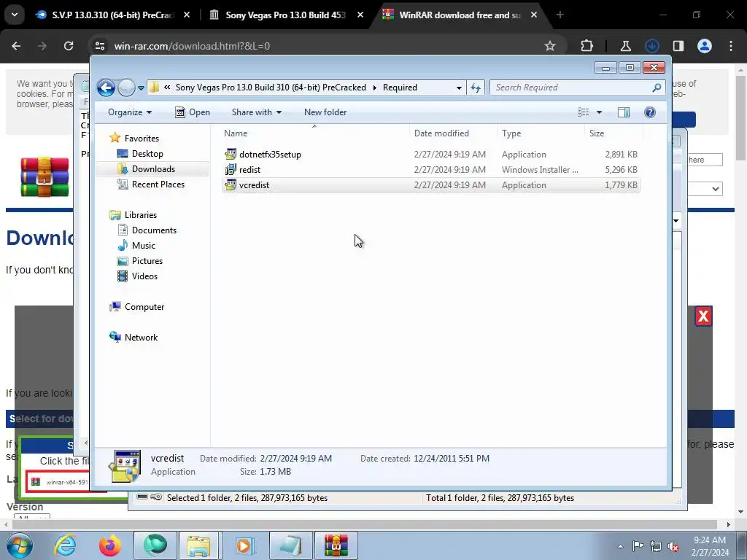Open the Chrome labs flask icon

pyautogui.click(x=625, y=46)
